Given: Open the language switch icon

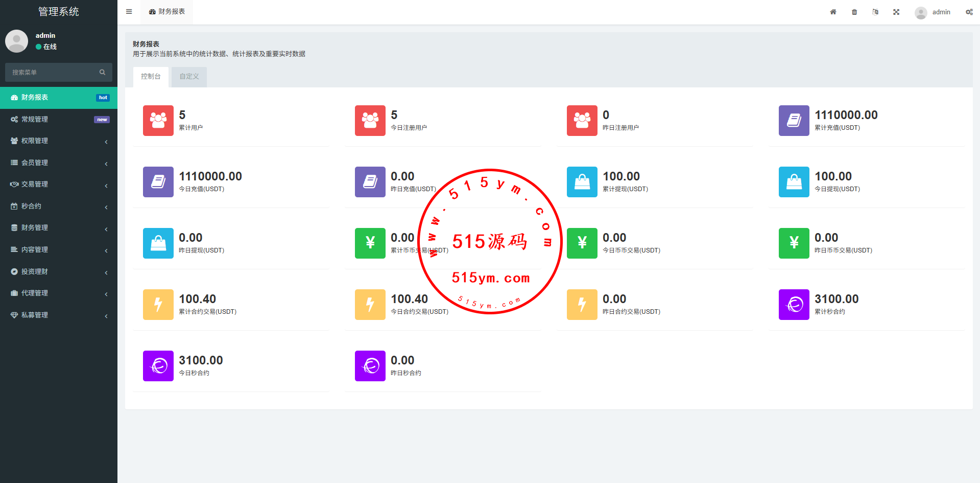Looking at the screenshot, I should point(875,12).
